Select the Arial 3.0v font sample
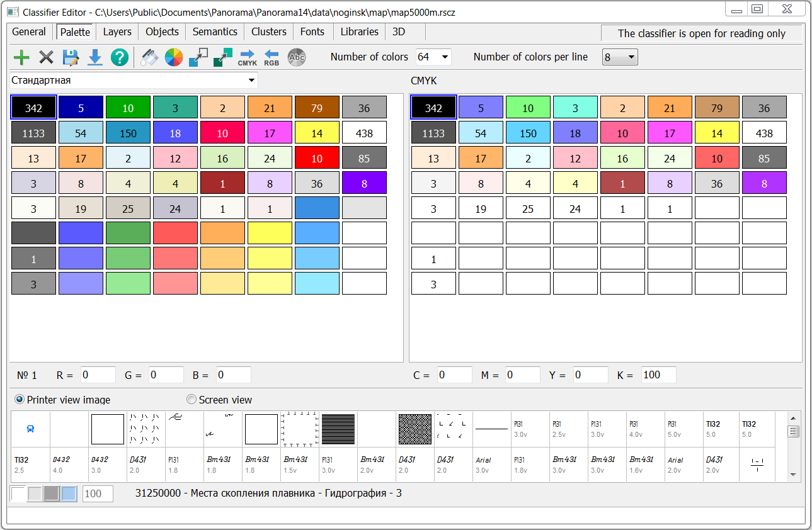This screenshot has width=812, height=530. (x=491, y=465)
